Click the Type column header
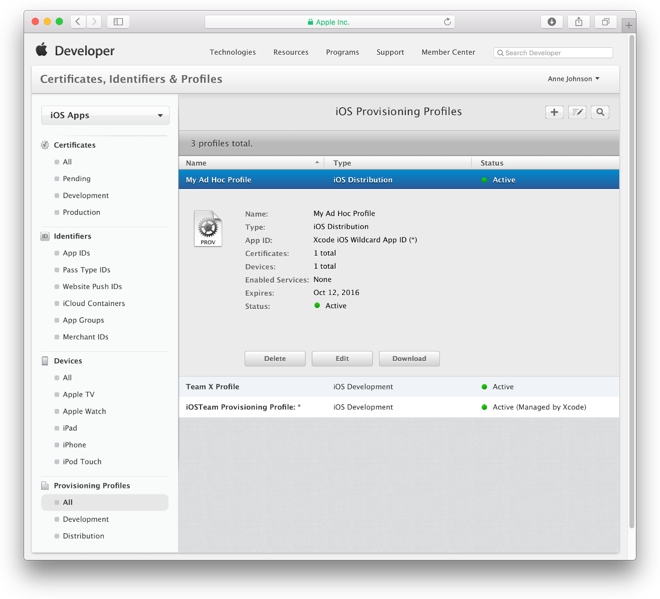The image size is (660, 599). point(398,163)
